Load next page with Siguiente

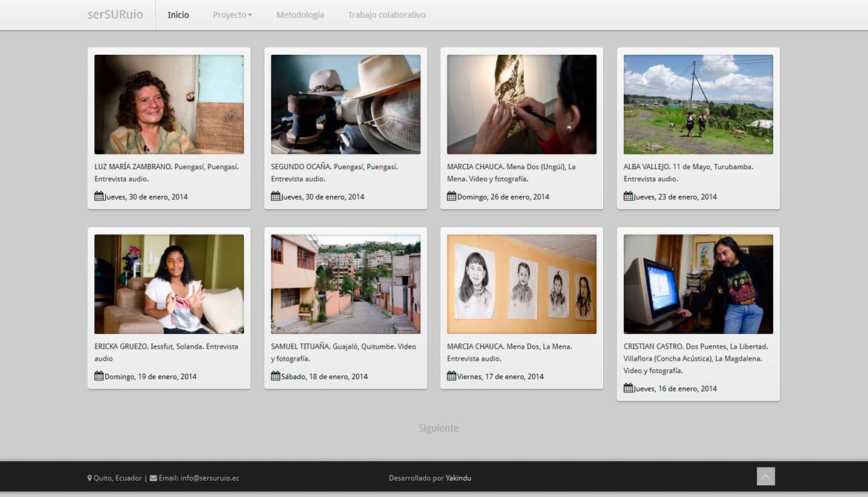coord(438,428)
